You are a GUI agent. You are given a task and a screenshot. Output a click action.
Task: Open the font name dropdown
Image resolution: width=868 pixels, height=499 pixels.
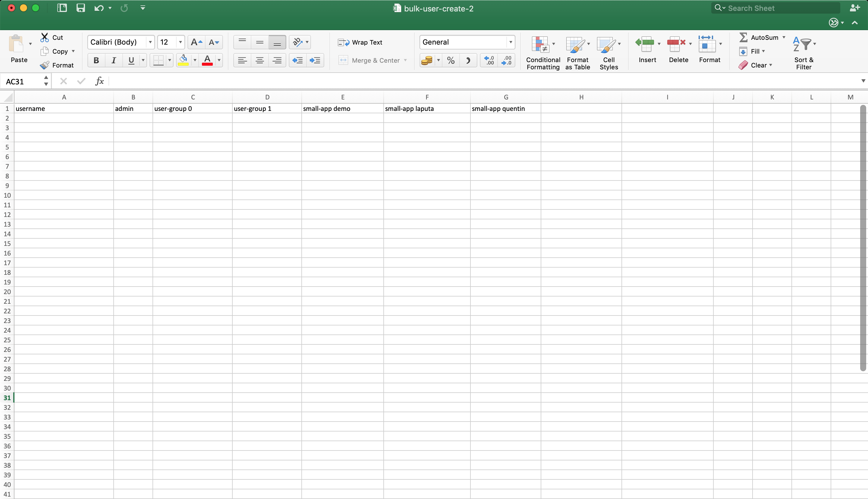[150, 42]
